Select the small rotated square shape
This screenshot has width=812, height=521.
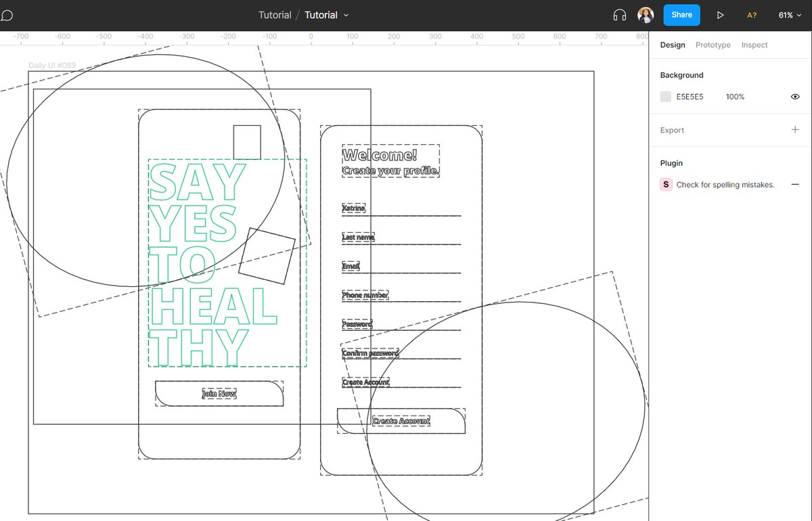tap(267, 256)
